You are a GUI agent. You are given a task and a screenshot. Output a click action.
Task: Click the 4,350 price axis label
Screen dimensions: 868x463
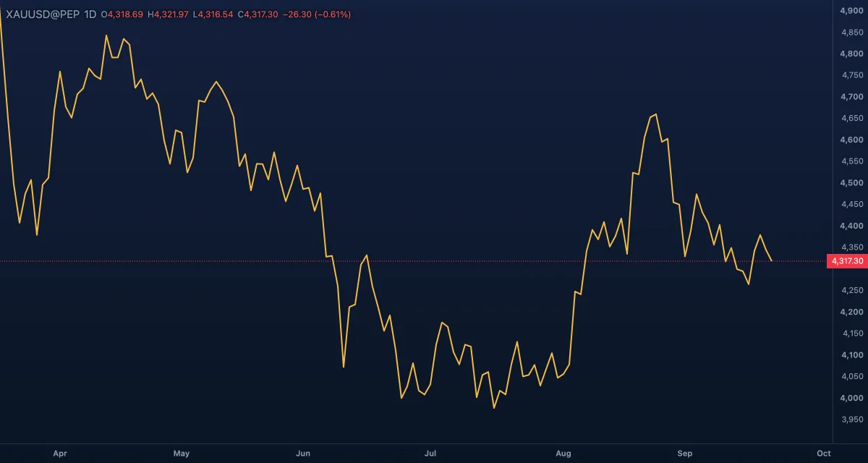[x=851, y=247]
